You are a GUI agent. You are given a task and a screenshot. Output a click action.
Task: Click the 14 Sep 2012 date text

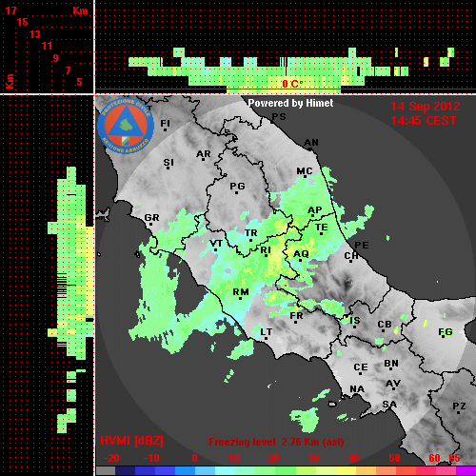[x=426, y=107]
